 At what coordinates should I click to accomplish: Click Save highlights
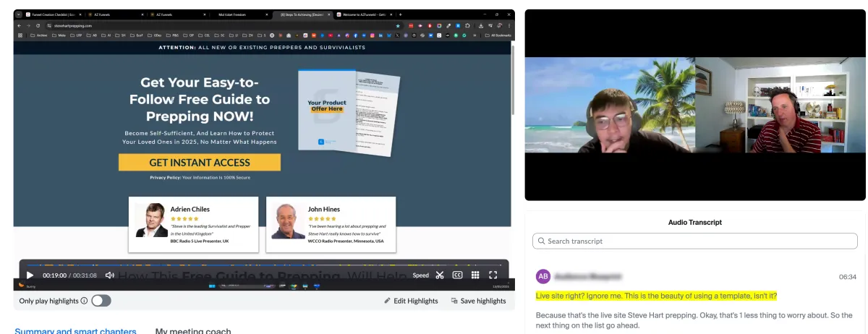(x=478, y=301)
